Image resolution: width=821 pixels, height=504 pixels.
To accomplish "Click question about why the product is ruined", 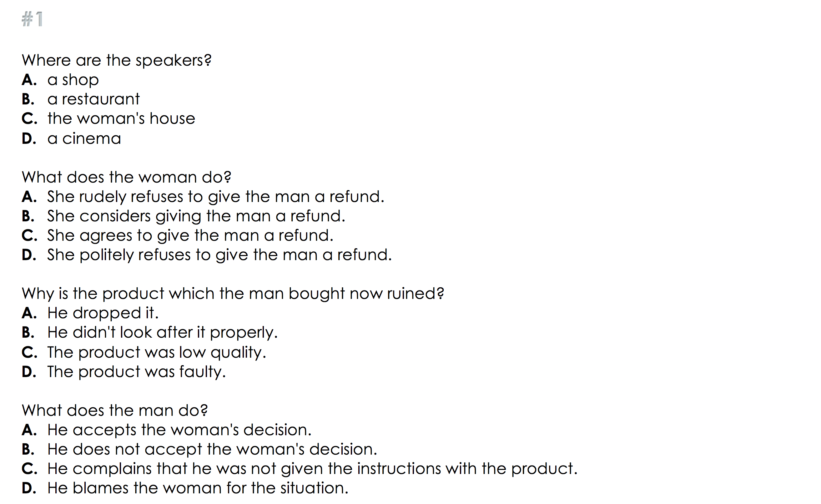I will click(233, 294).
